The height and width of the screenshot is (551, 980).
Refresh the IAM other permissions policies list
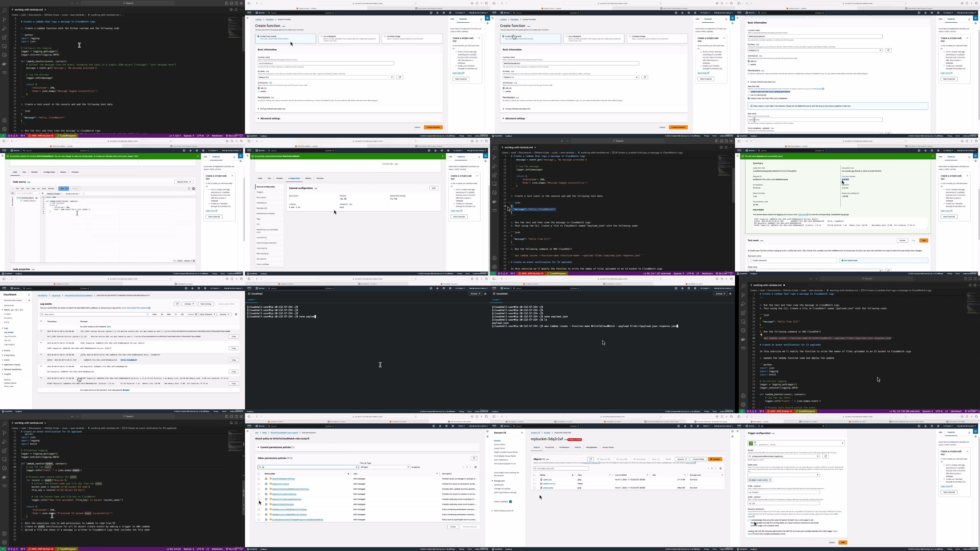[x=474, y=458]
